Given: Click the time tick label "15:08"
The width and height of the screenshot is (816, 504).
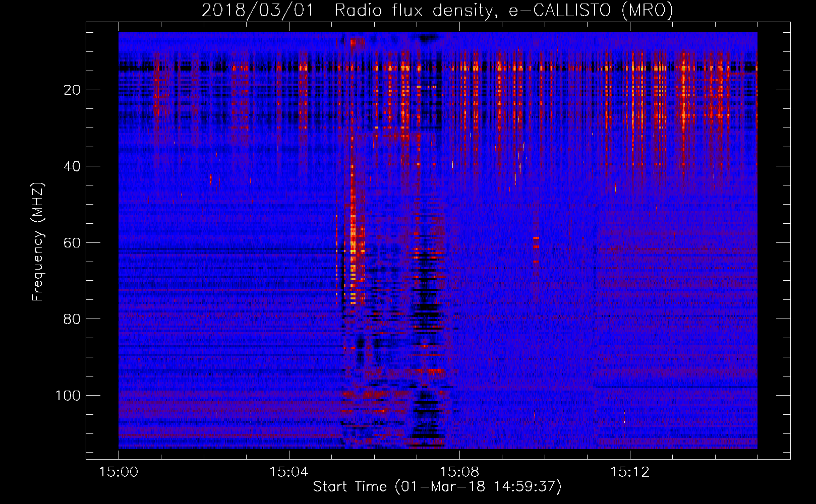Looking at the screenshot, I should (459, 472).
